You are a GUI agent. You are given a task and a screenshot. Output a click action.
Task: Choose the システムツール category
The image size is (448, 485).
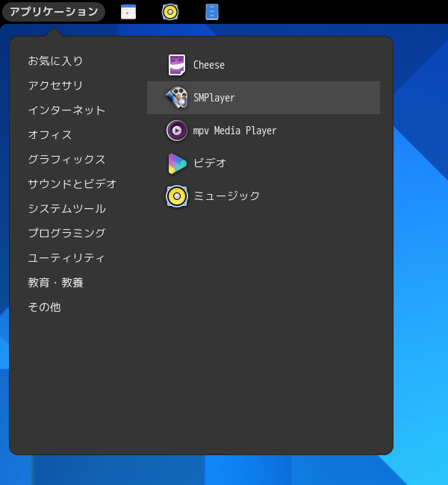(x=67, y=208)
